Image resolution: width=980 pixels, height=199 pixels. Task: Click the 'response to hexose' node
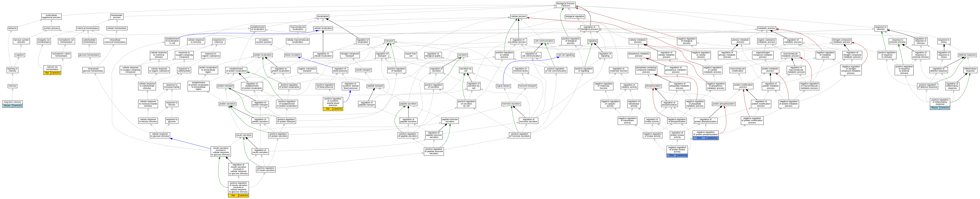click(172, 104)
